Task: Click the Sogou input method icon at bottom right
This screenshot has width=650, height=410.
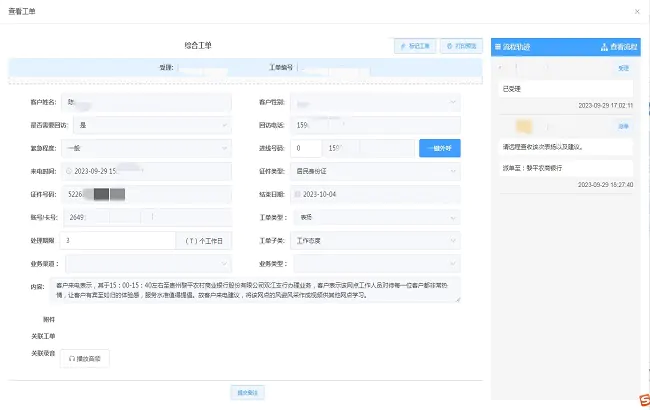Action: point(645,400)
